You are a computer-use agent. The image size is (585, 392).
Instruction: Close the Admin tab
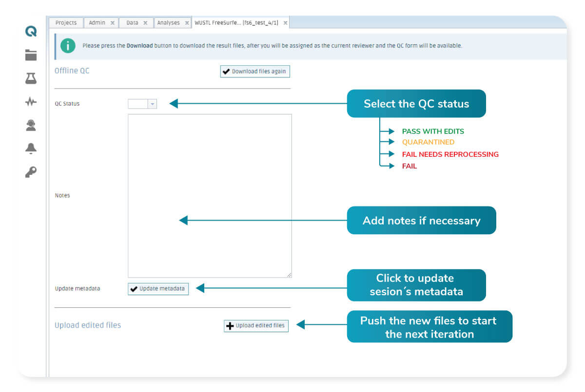(112, 23)
